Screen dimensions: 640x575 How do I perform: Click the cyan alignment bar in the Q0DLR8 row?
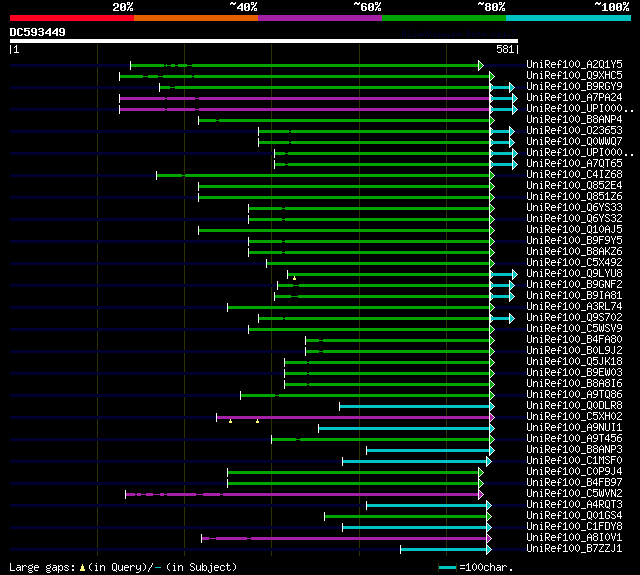pyautogui.click(x=415, y=406)
